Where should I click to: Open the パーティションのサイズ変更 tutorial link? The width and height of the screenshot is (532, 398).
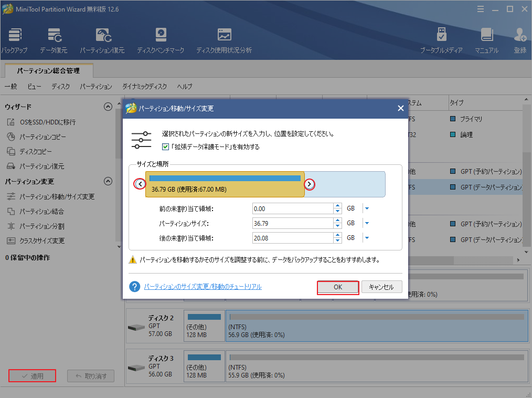(203, 287)
